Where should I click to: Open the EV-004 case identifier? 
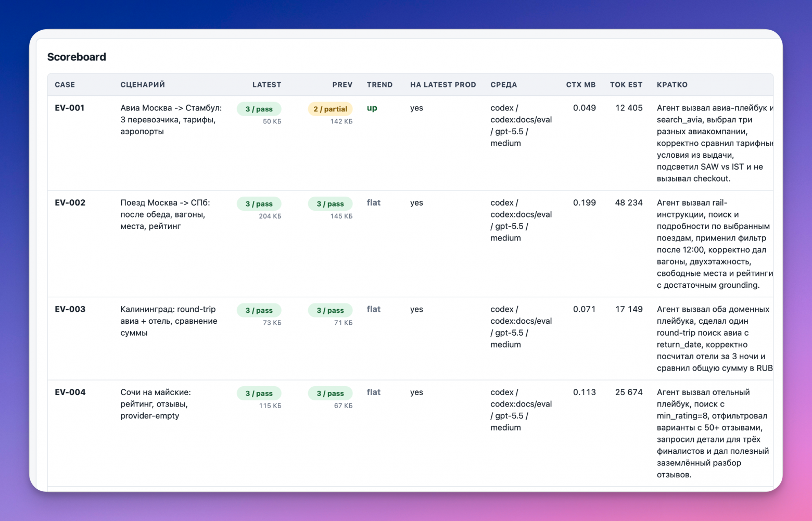(70, 392)
